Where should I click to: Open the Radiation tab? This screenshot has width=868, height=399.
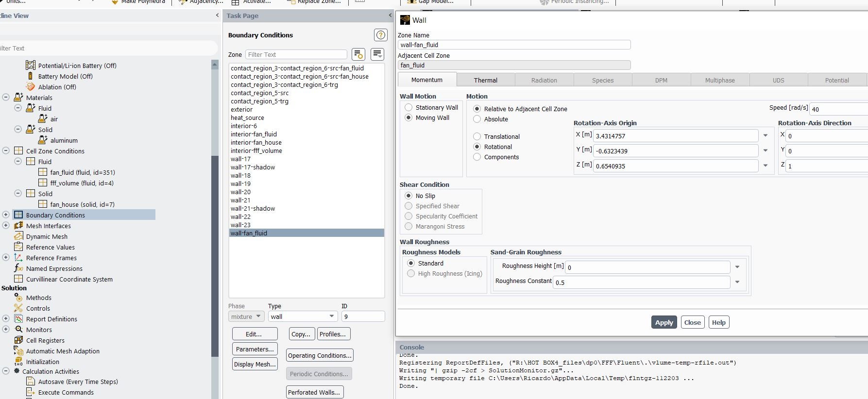(544, 80)
